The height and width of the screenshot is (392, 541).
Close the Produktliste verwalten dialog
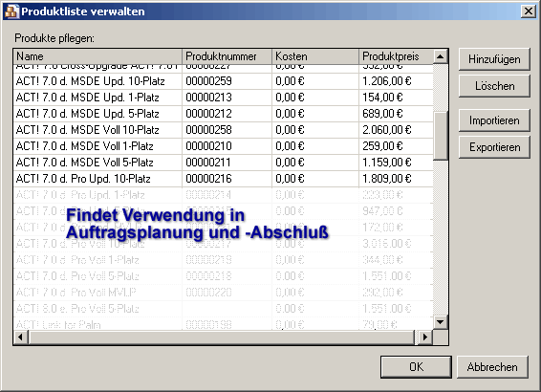pyautogui.click(x=529, y=11)
